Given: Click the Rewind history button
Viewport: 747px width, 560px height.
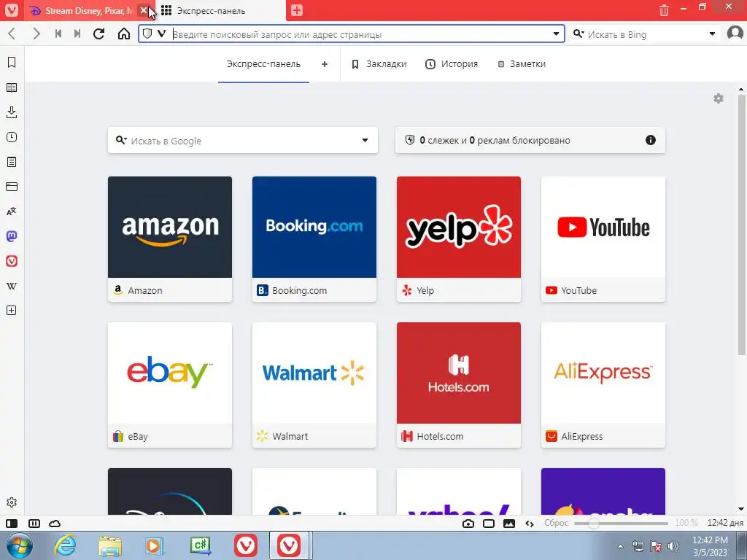Looking at the screenshot, I should pos(58,34).
